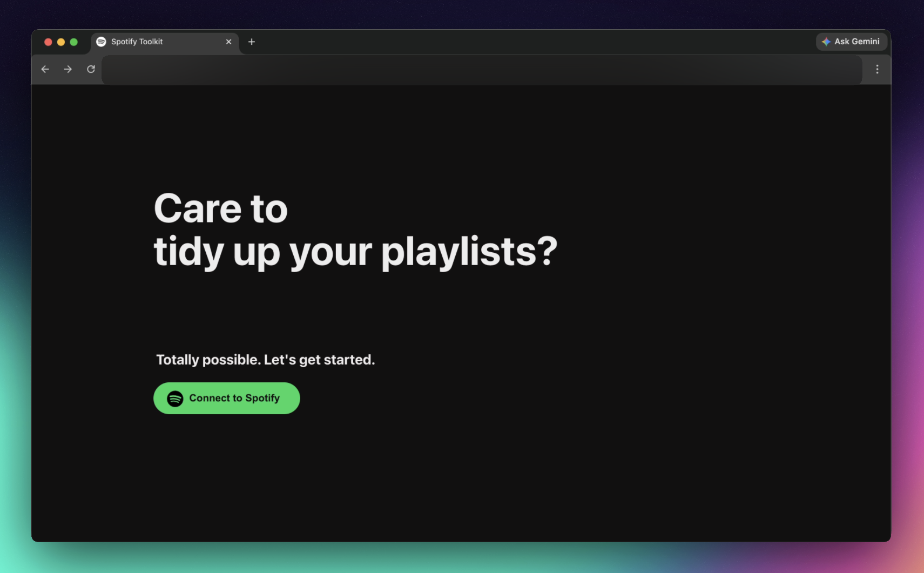Open the Ask Gemini button
This screenshot has height=573, width=924.
851,42
